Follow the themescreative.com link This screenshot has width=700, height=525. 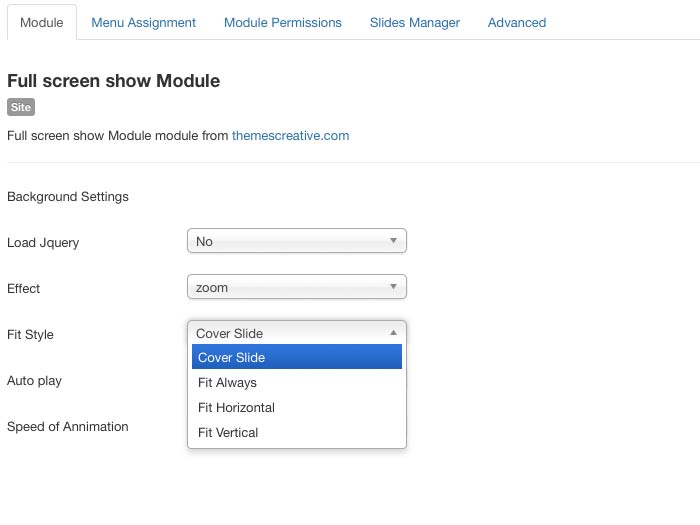click(x=290, y=135)
